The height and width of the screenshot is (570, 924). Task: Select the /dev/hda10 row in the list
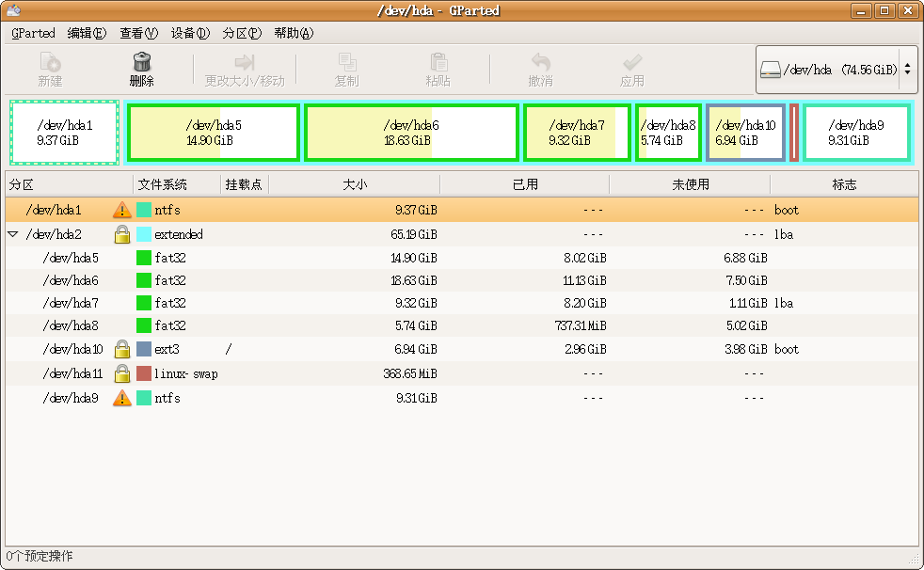pos(462,349)
